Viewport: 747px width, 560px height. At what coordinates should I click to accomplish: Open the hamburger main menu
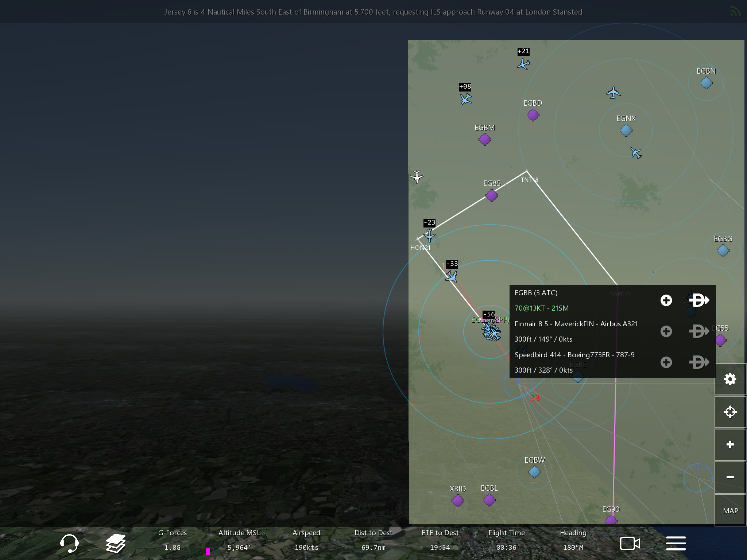[x=676, y=543]
